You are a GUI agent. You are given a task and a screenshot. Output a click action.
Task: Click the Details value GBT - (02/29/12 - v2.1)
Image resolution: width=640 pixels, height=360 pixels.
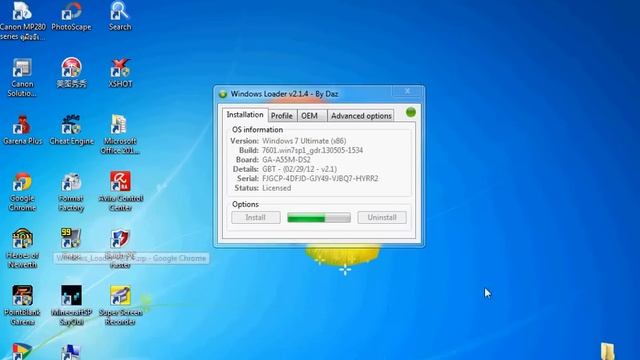[x=299, y=169]
